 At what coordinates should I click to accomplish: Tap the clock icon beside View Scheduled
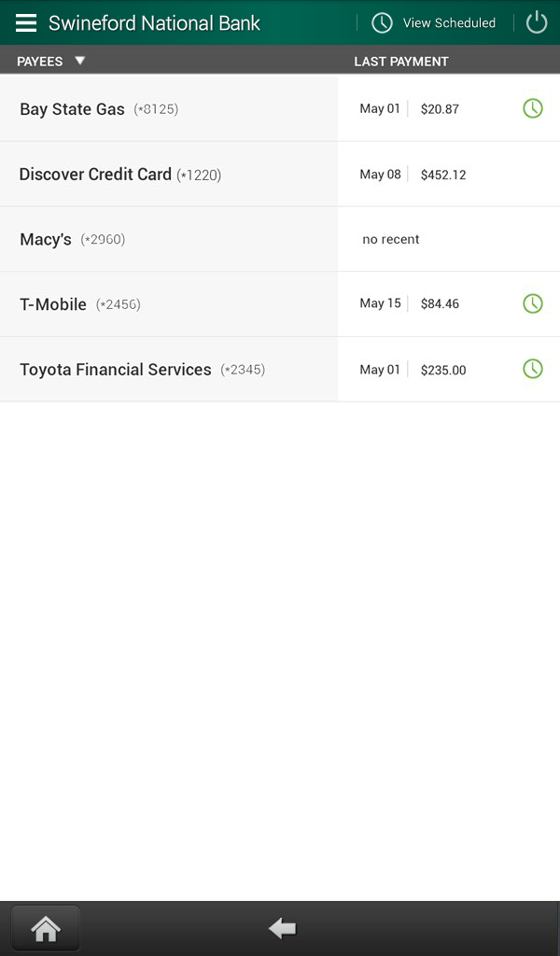[x=382, y=22]
